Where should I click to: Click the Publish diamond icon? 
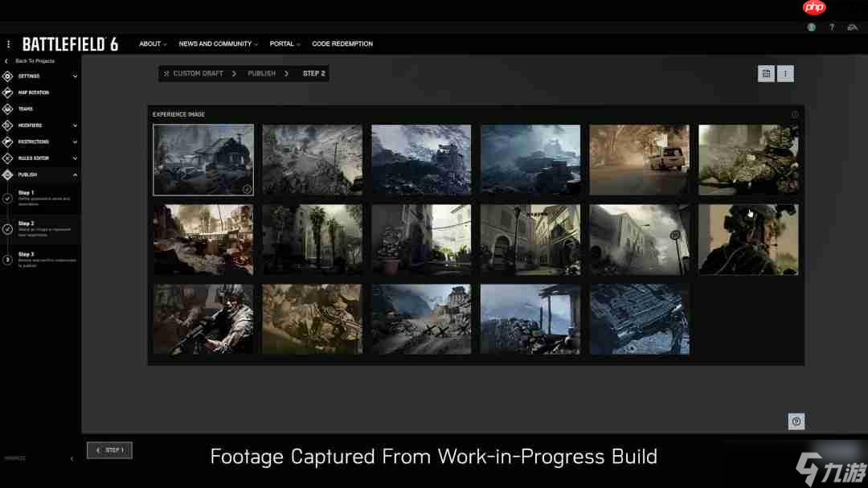click(x=7, y=175)
